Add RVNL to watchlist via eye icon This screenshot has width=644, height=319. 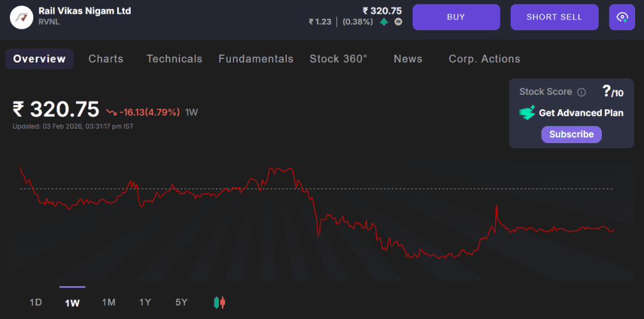[622, 17]
